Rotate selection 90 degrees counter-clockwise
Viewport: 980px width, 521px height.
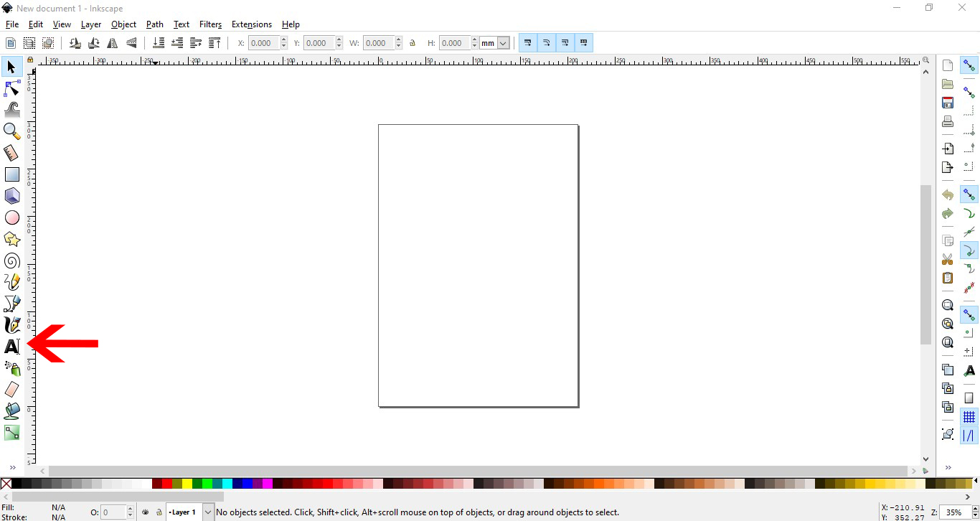click(x=75, y=43)
